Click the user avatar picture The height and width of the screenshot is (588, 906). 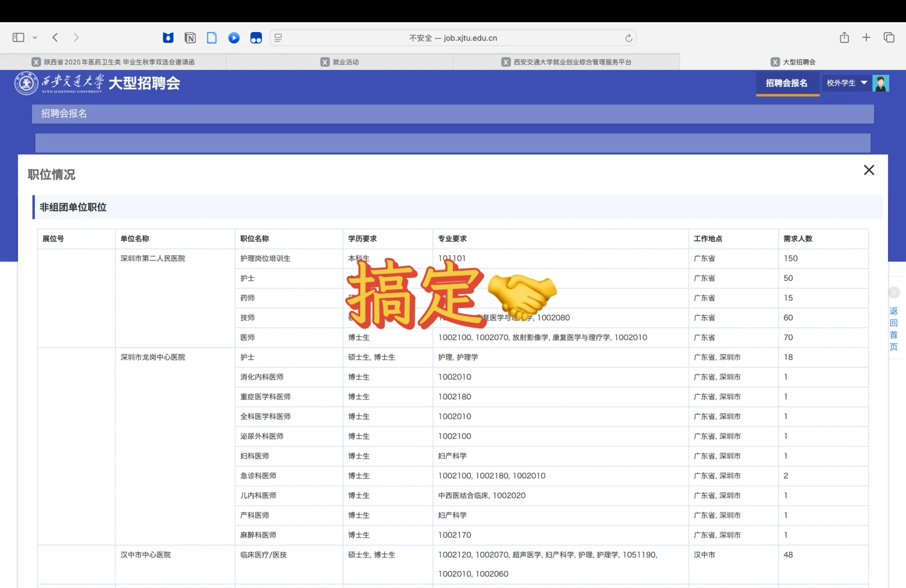pyautogui.click(x=880, y=83)
